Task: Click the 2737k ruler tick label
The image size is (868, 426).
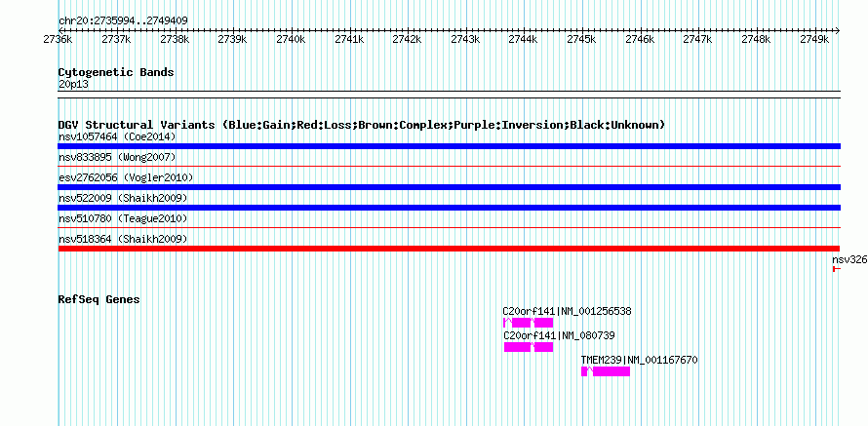Action: pos(116,39)
